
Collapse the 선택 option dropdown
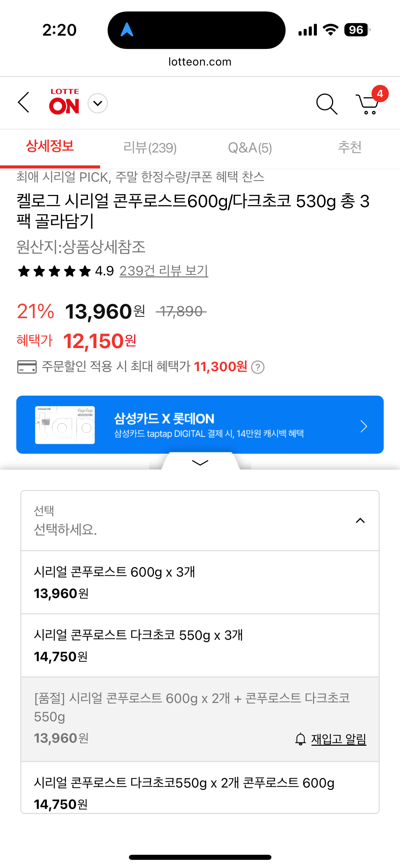(x=360, y=521)
